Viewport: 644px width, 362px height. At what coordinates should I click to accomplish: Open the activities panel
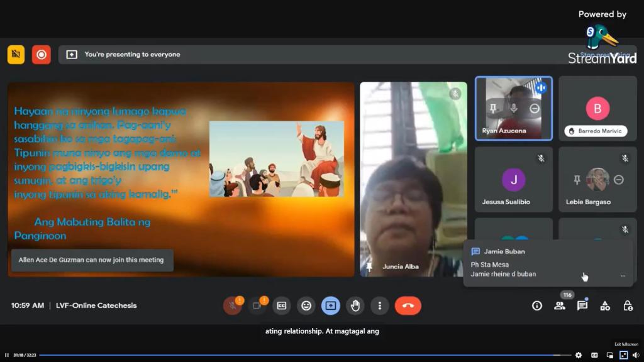click(x=605, y=305)
